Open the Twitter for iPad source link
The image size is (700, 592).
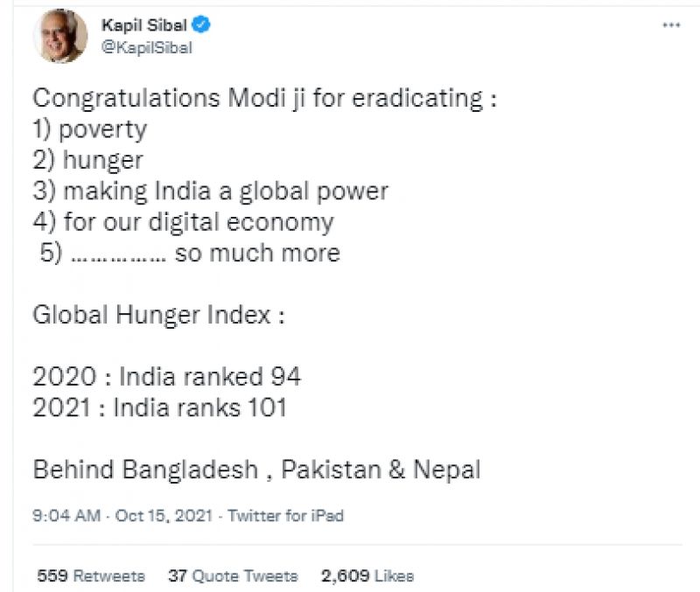point(286,516)
